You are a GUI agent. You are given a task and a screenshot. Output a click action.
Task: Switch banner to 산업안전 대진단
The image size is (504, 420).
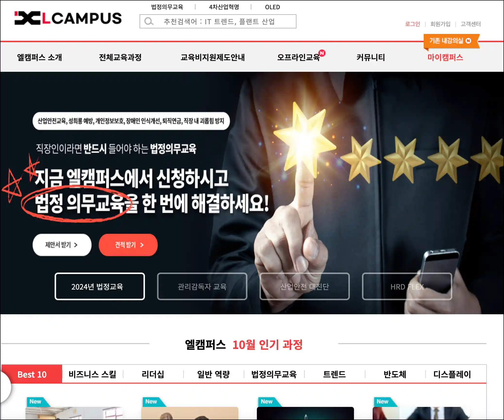tap(304, 286)
